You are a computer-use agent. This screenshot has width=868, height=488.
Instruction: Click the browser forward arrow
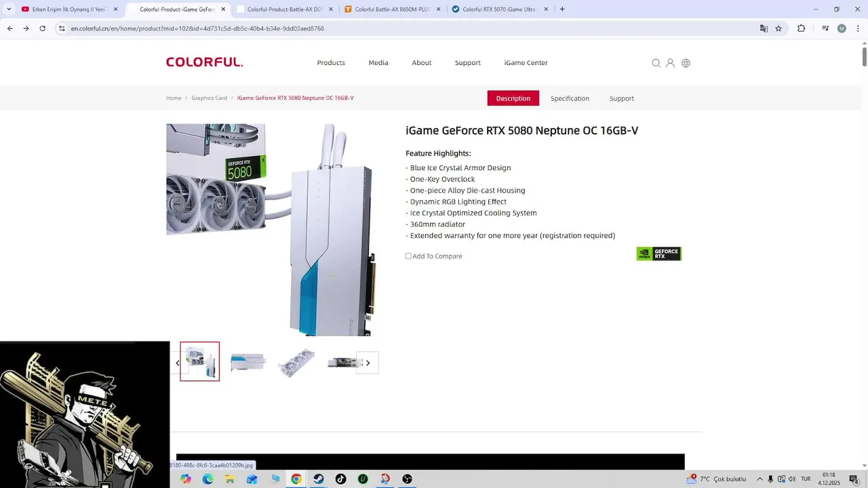point(26,28)
